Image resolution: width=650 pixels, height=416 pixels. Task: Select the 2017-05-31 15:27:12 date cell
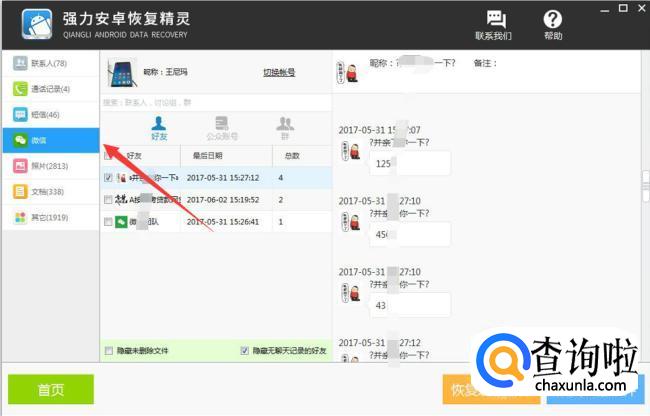click(x=223, y=178)
